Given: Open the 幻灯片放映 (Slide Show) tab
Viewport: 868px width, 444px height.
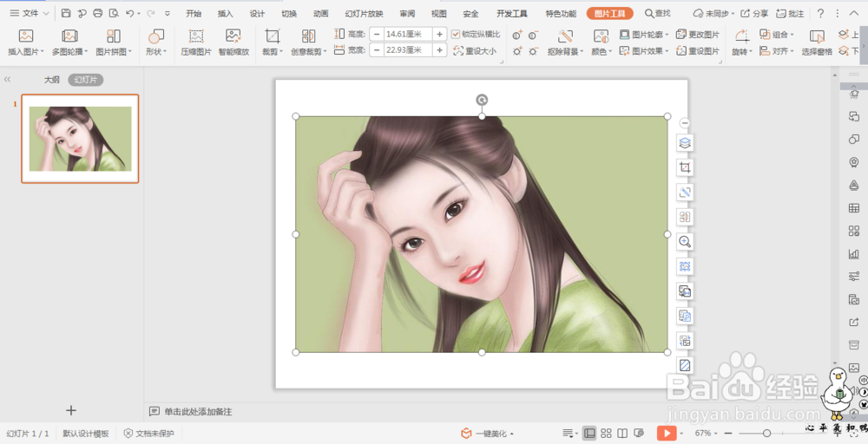Looking at the screenshot, I should [364, 13].
